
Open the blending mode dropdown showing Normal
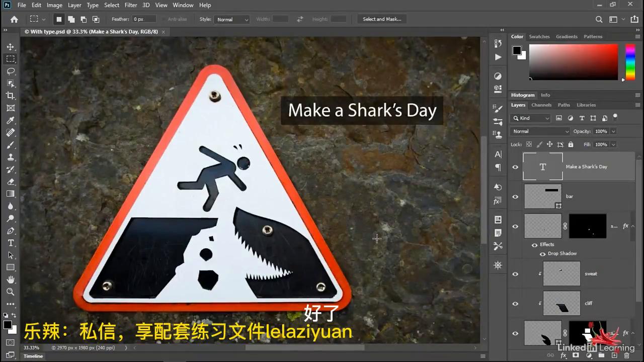[x=540, y=131]
